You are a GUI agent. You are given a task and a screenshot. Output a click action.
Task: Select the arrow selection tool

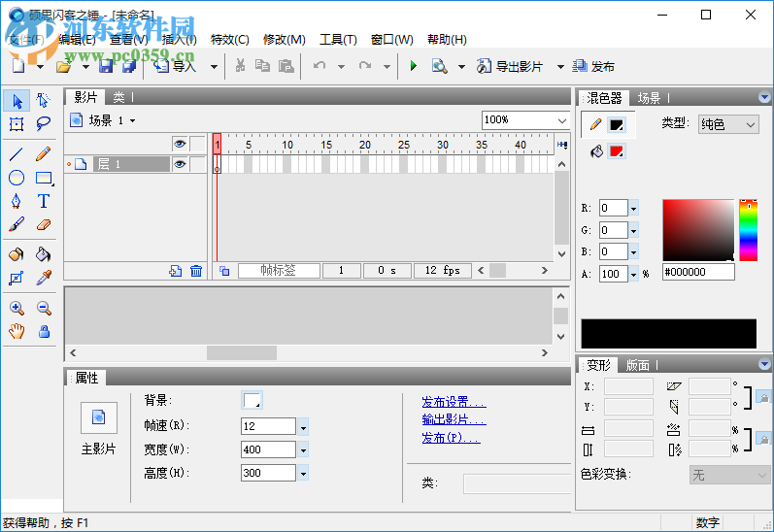coord(17,101)
